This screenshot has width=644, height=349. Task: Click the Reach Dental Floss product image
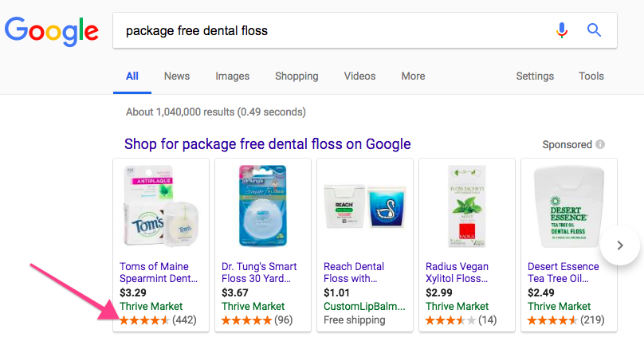pos(365,207)
